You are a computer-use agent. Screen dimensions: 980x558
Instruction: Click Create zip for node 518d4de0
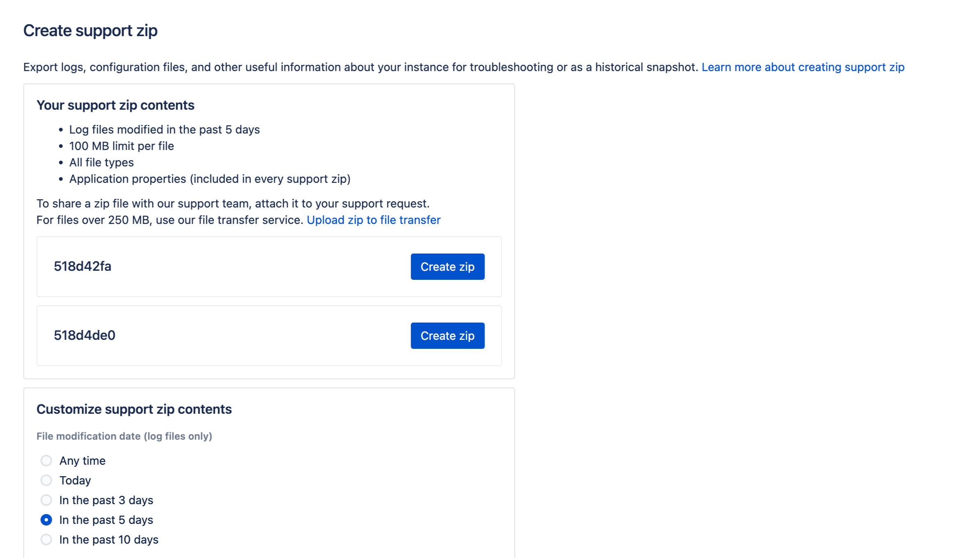(447, 336)
